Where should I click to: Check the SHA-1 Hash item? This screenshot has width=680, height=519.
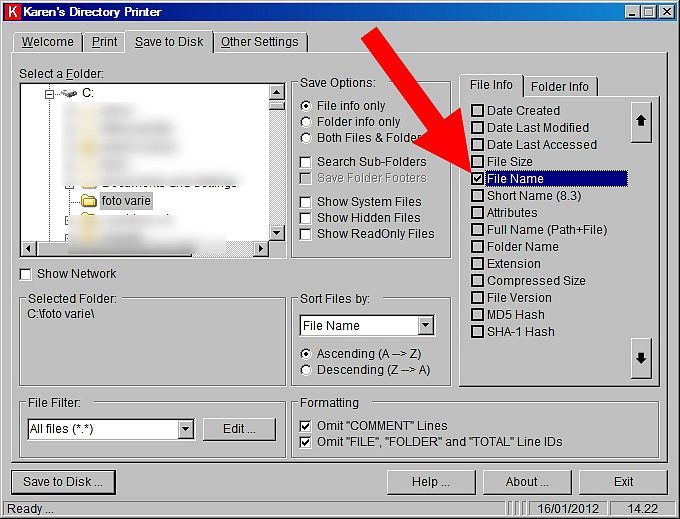pos(477,332)
